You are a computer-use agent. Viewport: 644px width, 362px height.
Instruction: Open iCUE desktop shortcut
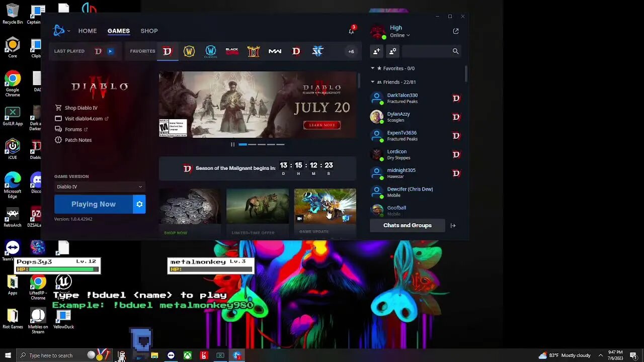[13, 149]
